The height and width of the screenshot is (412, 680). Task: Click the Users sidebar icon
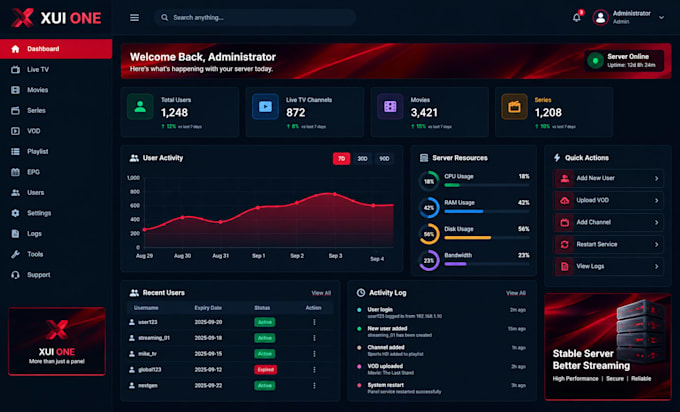click(15, 193)
